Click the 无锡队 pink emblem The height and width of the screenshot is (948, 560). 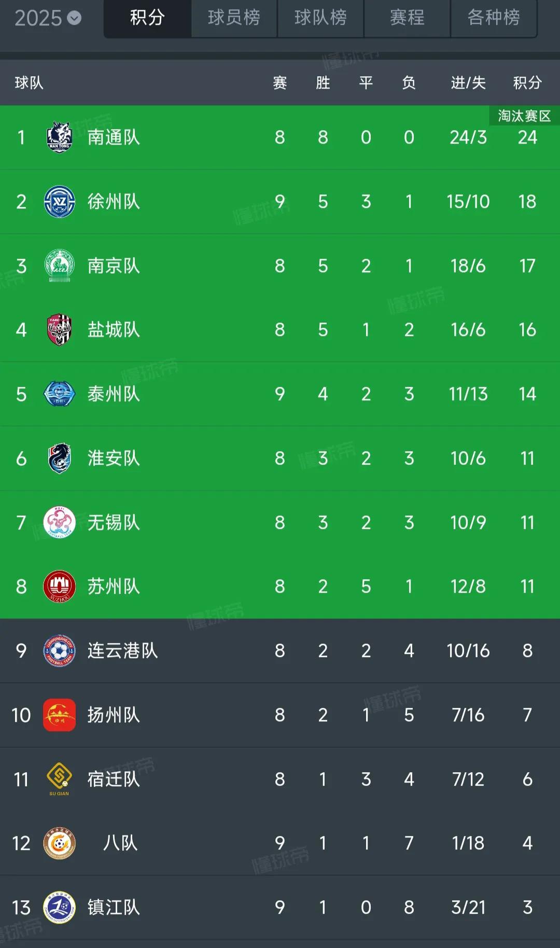pos(59,522)
